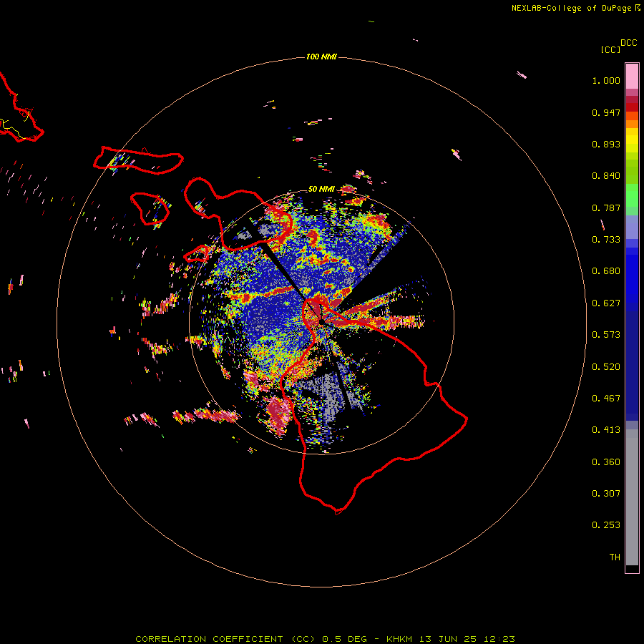Screen dimensions: 644x644
Task: Click the 0.413 legend value
Action: coord(606,430)
